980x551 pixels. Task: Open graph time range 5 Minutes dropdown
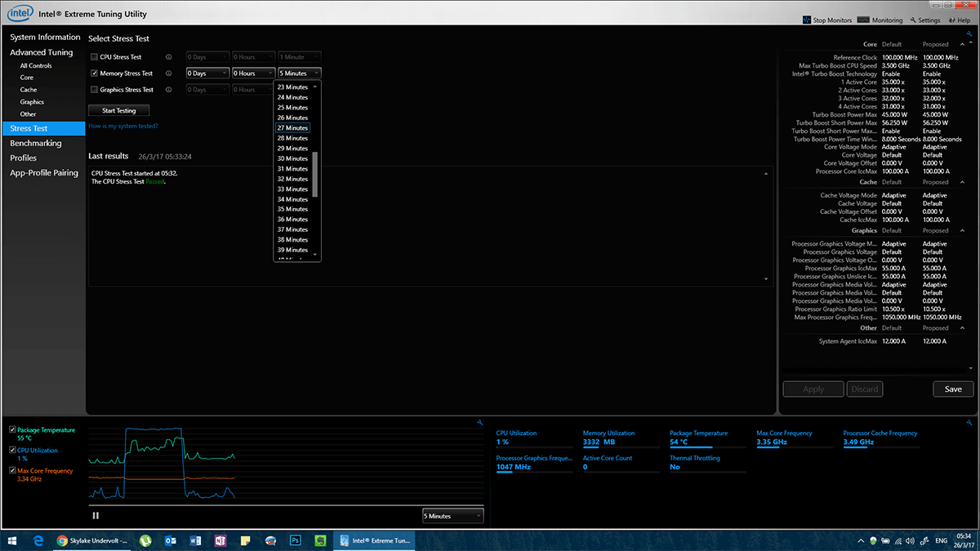click(452, 516)
